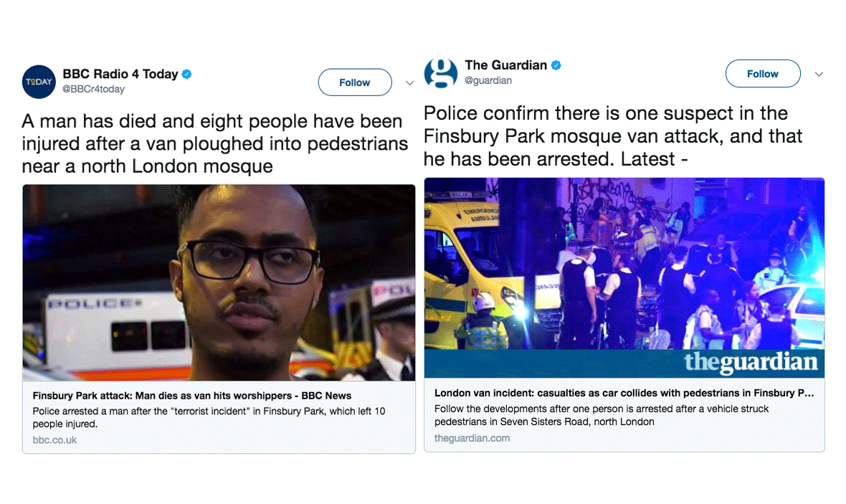Open Finsbury Park attack BBC News headline

pyautogui.click(x=192, y=396)
